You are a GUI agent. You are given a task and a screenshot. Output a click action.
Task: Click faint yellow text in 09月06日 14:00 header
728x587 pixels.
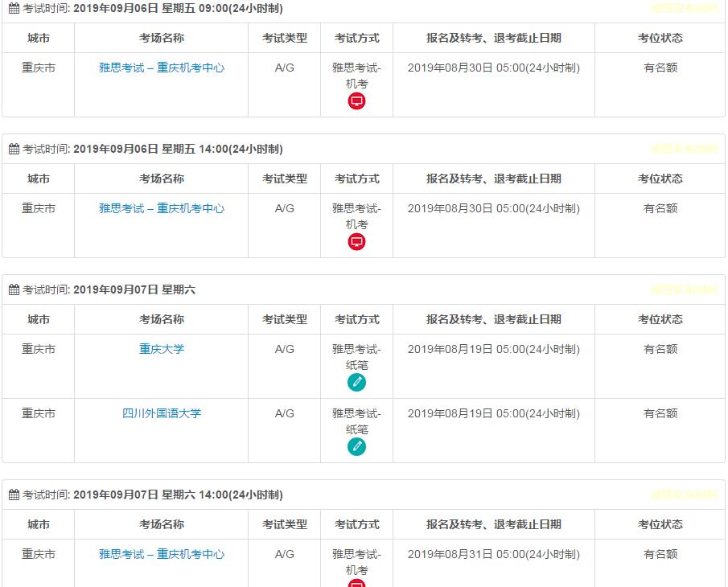(x=684, y=150)
